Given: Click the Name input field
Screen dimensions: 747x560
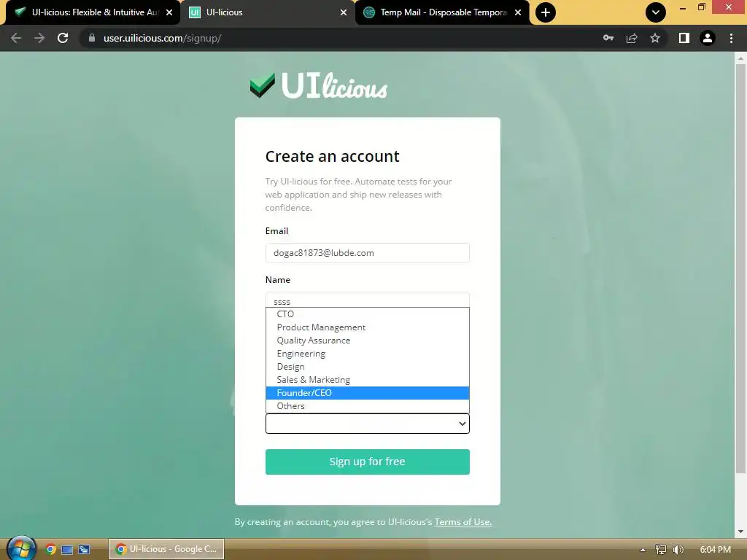Looking at the screenshot, I should point(368,300).
